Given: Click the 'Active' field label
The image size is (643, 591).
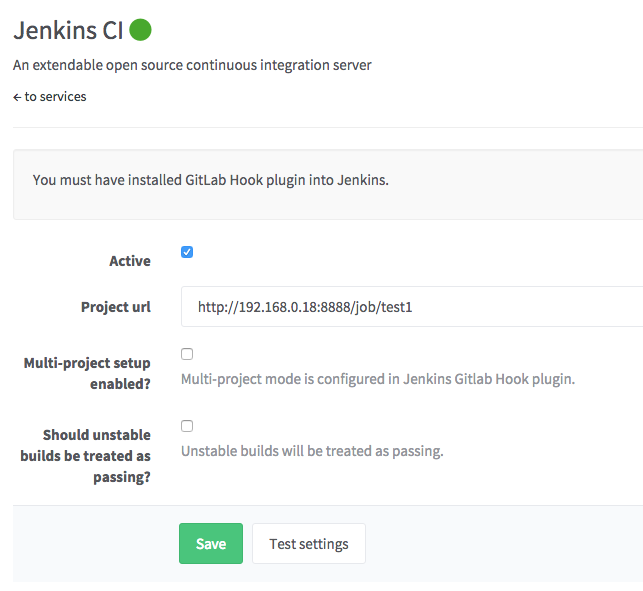Looking at the screenshot, I should coord(130,261).
